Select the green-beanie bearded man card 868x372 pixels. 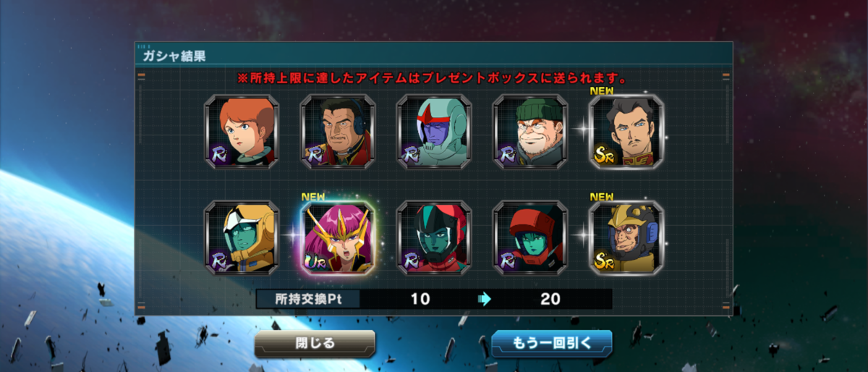pyautogui.click(x=530, y=132)
